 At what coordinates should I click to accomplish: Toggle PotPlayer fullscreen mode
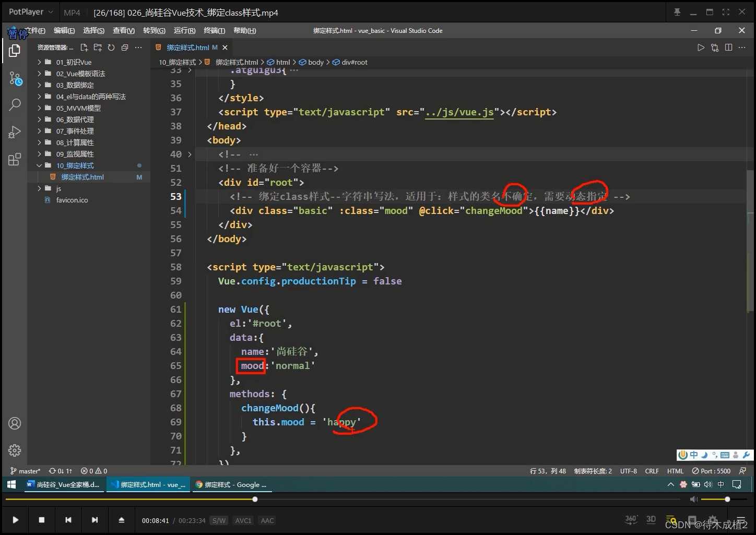coord(726,12)
